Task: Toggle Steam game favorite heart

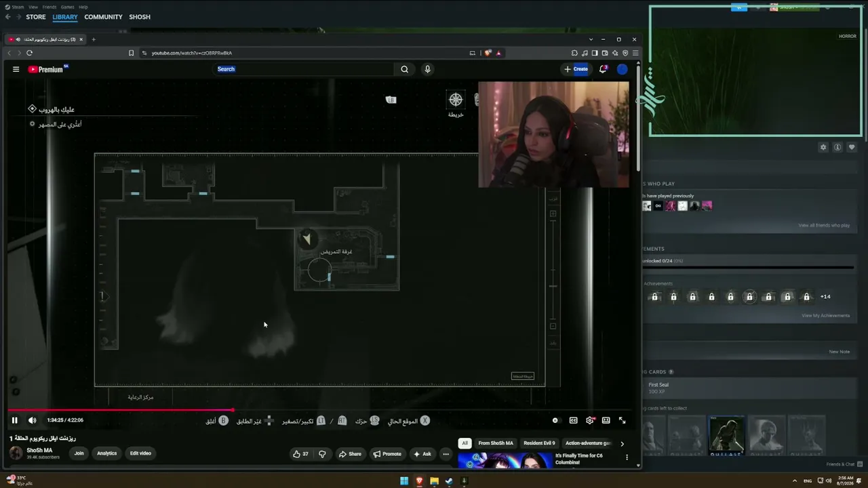Action: (852, 147)
